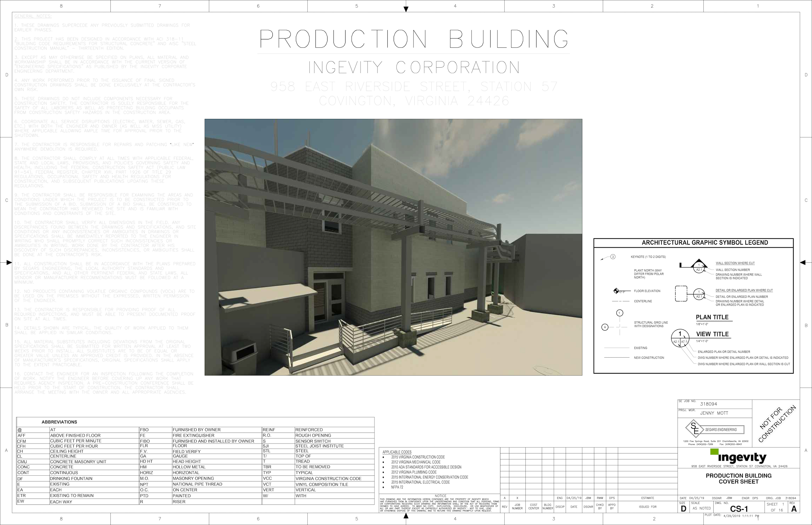Image resolution: width=812 pixels, height=525 pixels.
Task: Click the NFPA 72 bullet
Action: coord(397,487)
